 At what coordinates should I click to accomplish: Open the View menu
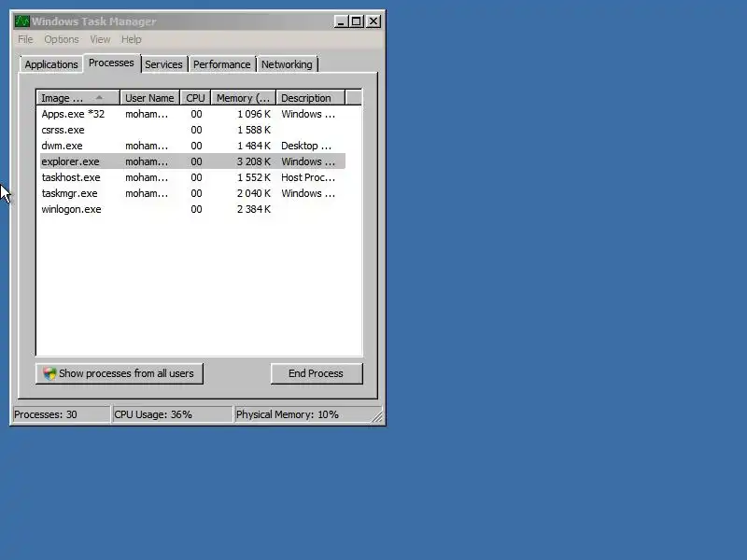[x=100, y=39]
